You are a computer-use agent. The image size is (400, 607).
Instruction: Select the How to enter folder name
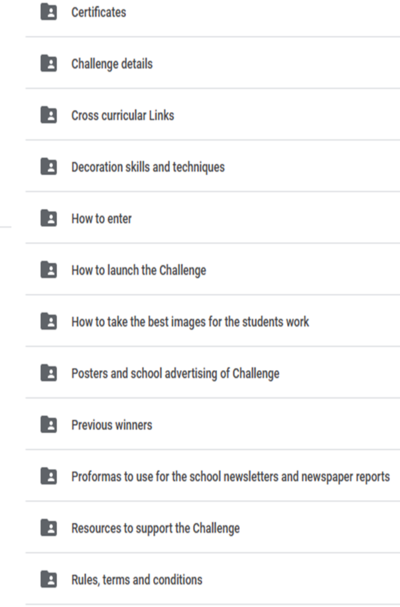coord(101,219)
